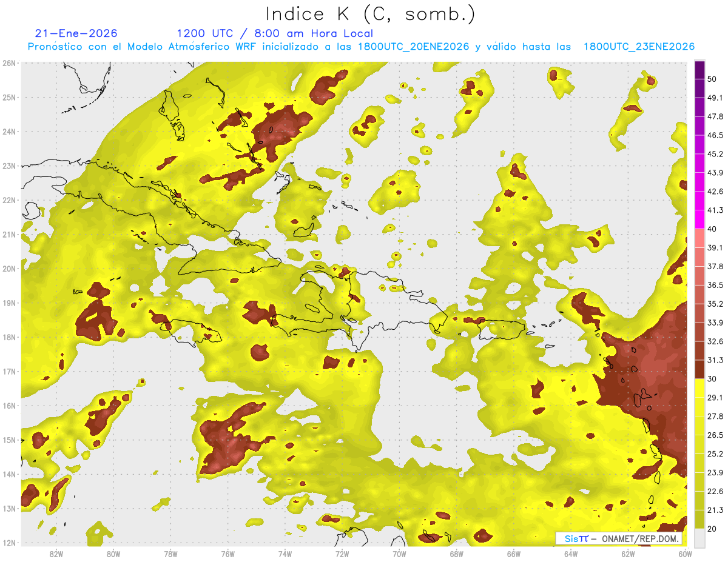Click the longitude label "74W"

[x=285, y=554]
